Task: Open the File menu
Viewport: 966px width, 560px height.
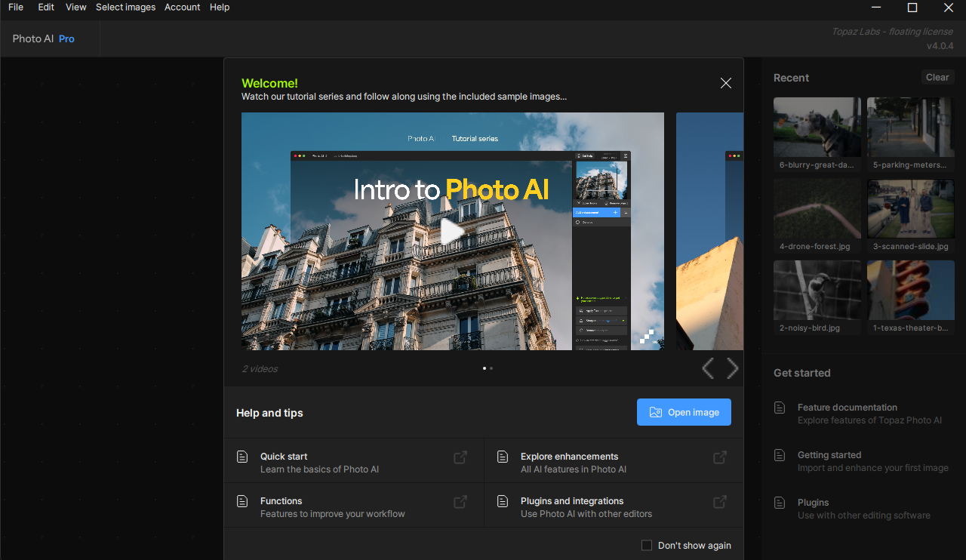Action: (16, 8)
